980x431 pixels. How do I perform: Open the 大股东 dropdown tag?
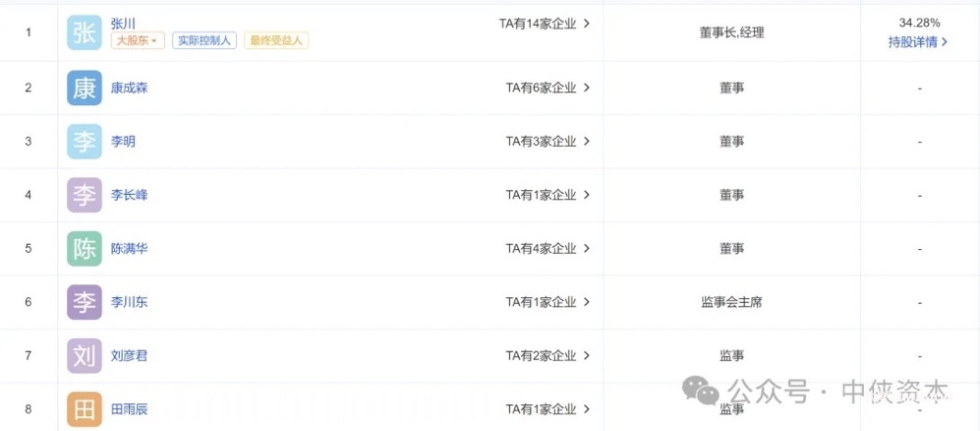[x=138, y=40]
